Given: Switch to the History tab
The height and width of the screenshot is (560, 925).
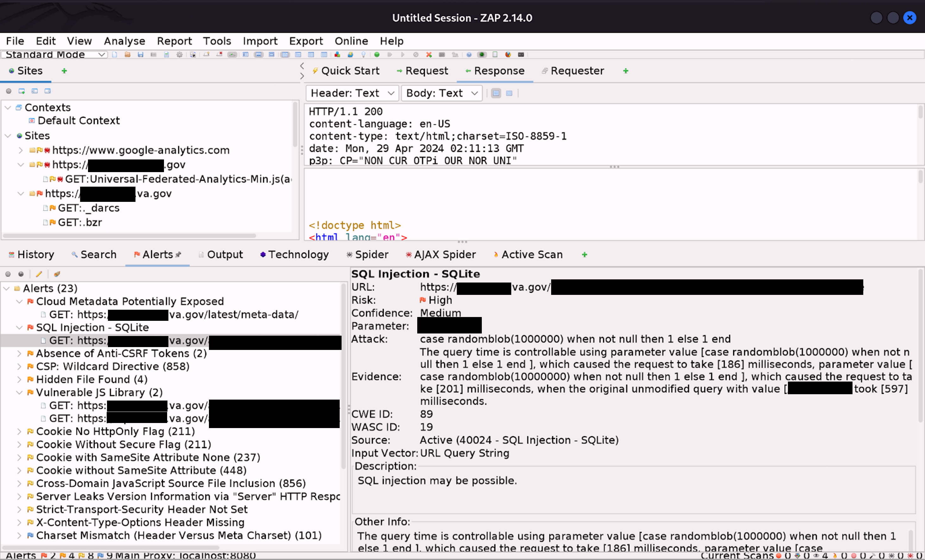Looking at the screenshot, I should pos(31,255).
